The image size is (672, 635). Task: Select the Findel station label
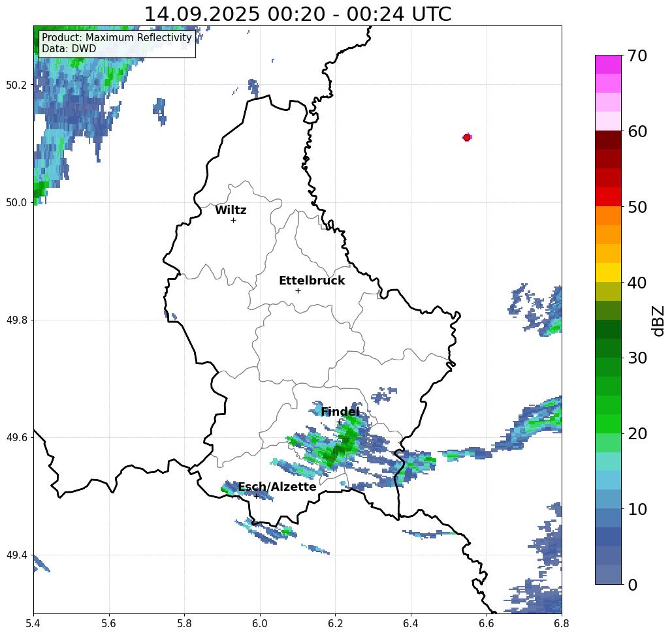pos(340,412)
